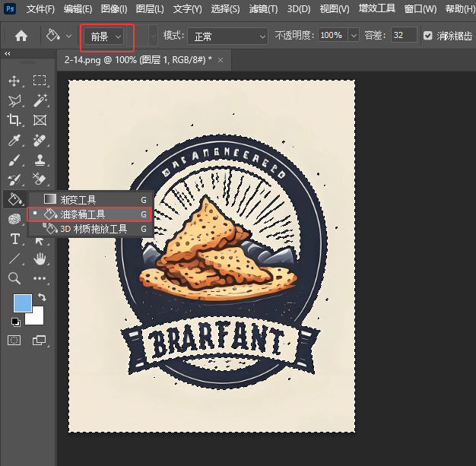Select the Hand tool

click(40, 258)
